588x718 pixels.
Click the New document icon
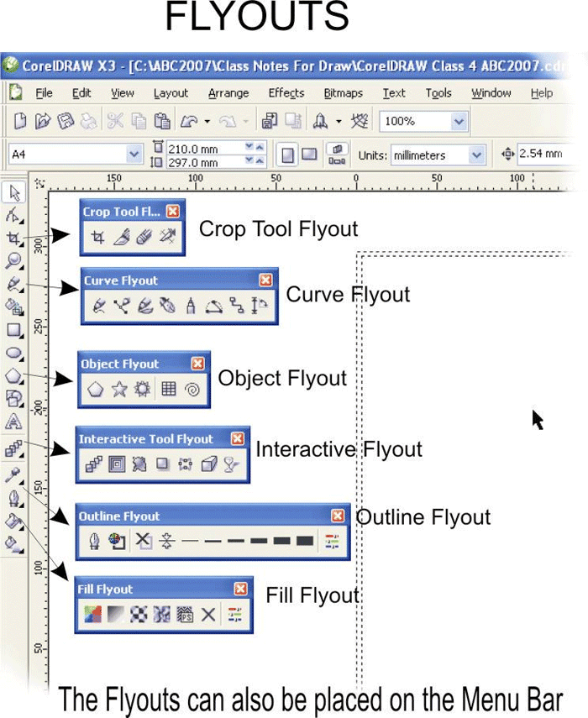tap(19, 121)
